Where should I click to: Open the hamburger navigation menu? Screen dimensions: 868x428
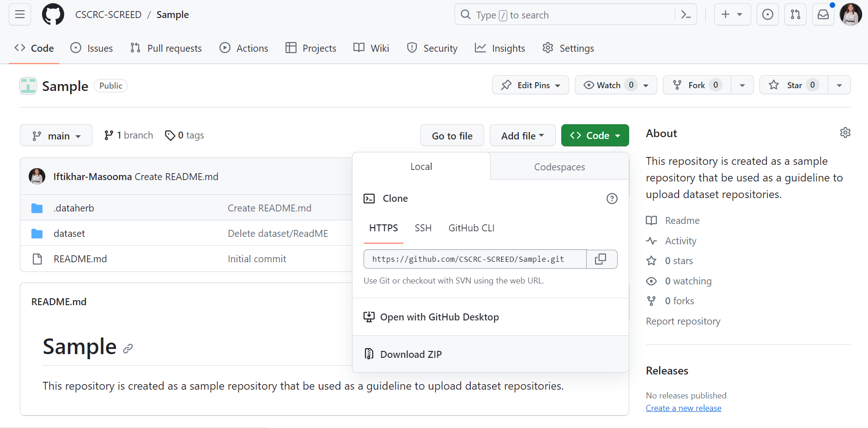click(x=20, y=15)
